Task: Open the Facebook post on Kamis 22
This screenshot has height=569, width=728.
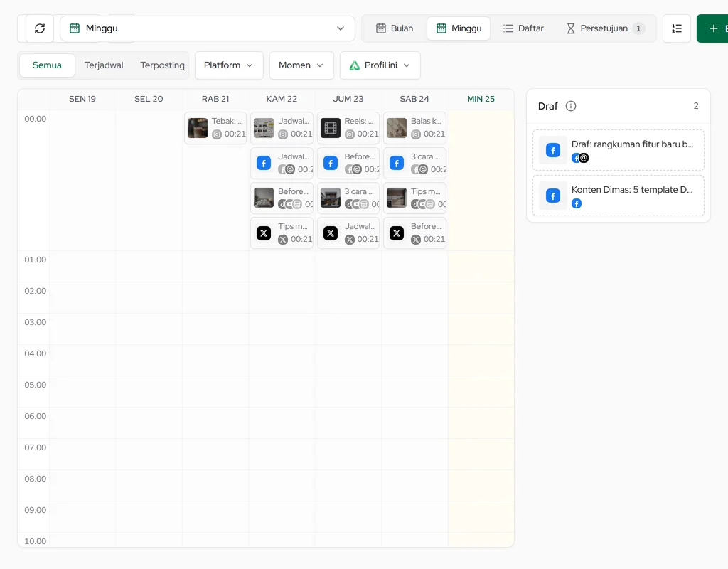Action: [282, 163]
